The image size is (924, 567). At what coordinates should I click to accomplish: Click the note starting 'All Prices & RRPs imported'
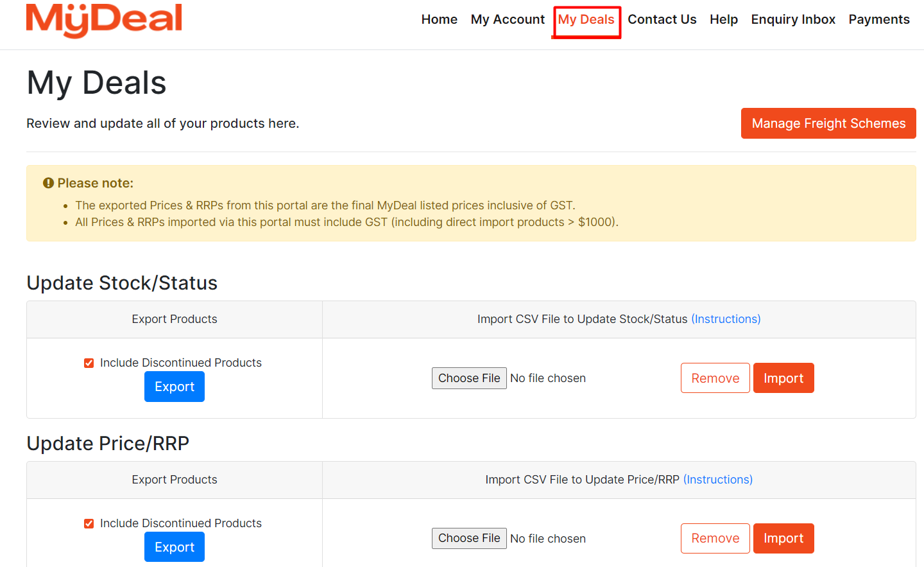[x=347, y=222]
